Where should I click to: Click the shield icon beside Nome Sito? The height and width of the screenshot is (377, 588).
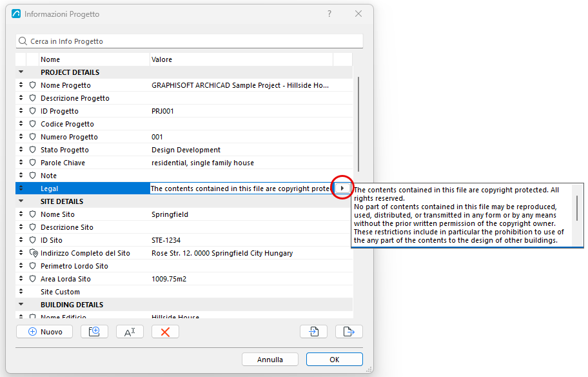click(x=33, y=214)
